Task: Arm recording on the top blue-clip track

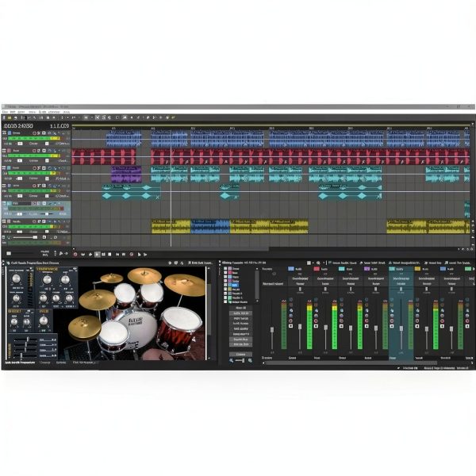Action: 34,133
